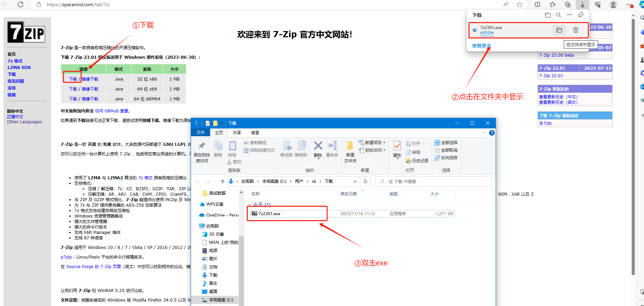The height and width of the screenshot is (306, 644).
Task: Click Select all in Explorer ribbon
Action: 446,143
